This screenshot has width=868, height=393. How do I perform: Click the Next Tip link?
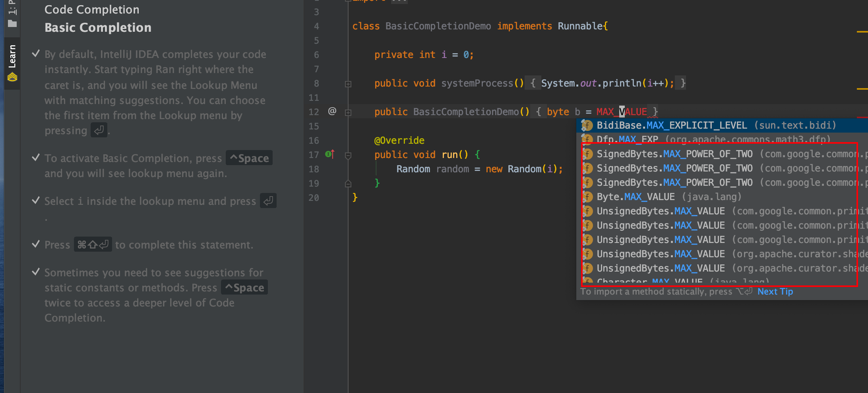tap(775, 292)
